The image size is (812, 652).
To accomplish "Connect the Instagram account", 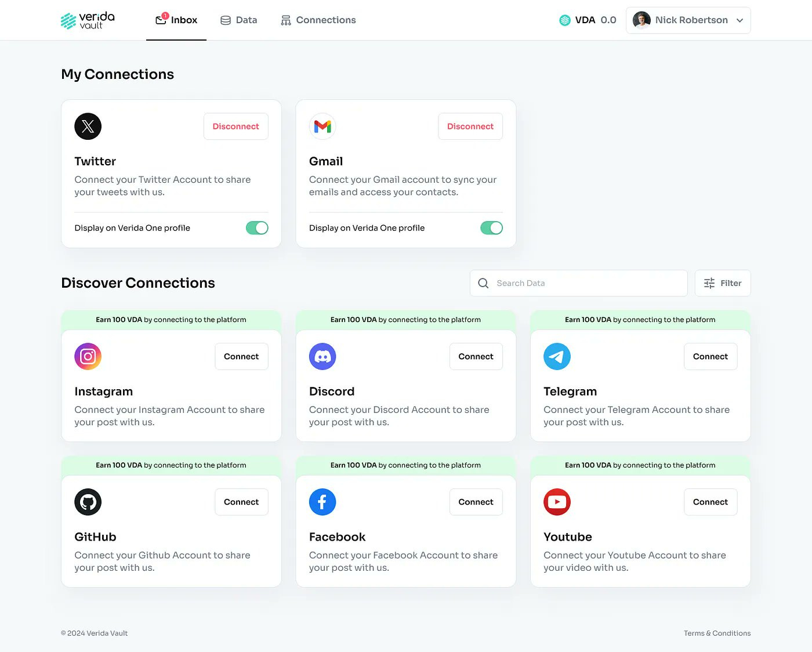I will click(x=241, y=357).
